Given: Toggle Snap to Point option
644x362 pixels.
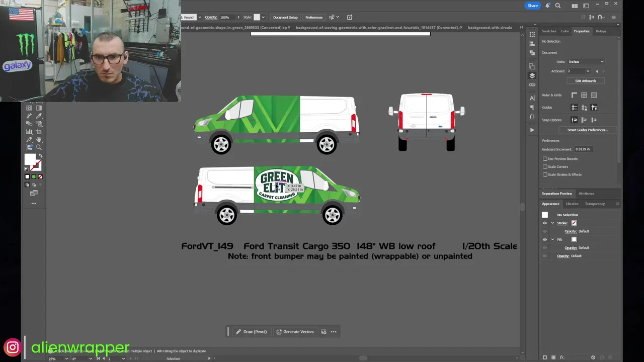Looking at the screenshot, I should click(x=574, y=120).
